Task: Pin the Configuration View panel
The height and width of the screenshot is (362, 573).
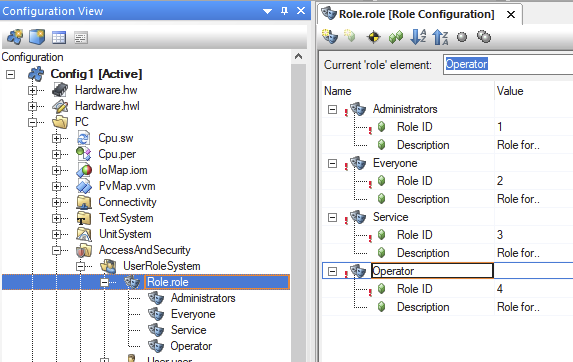Action: coord(284,11)
